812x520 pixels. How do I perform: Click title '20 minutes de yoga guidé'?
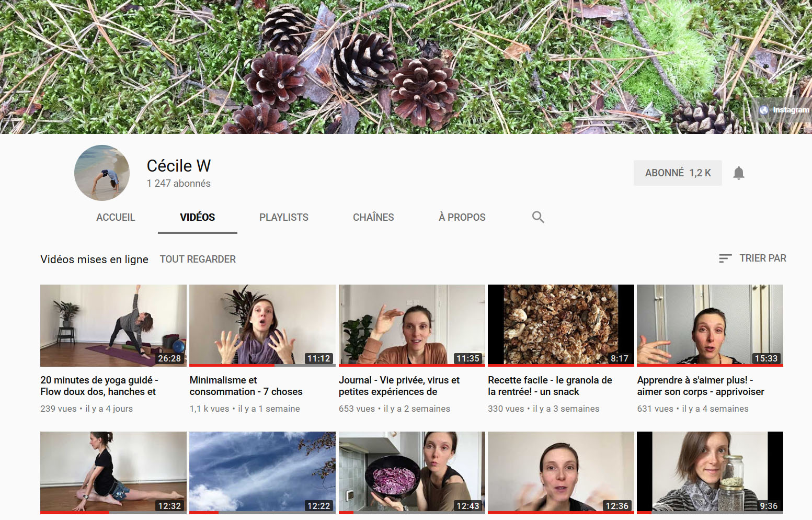tap(99, 386)
